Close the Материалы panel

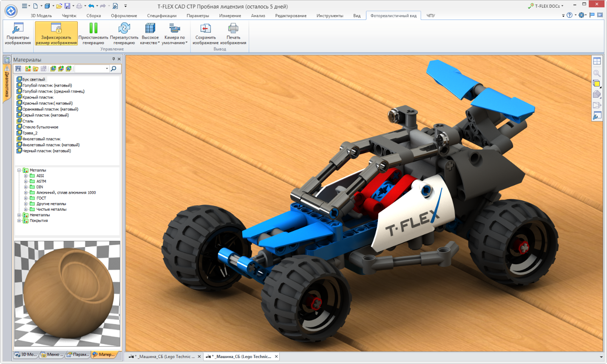click(x=119, y=59)
